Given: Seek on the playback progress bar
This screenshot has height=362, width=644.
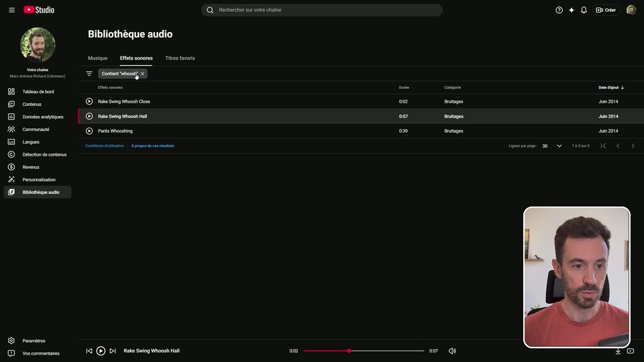Looking at the screenshot, I should coord(363,351).
